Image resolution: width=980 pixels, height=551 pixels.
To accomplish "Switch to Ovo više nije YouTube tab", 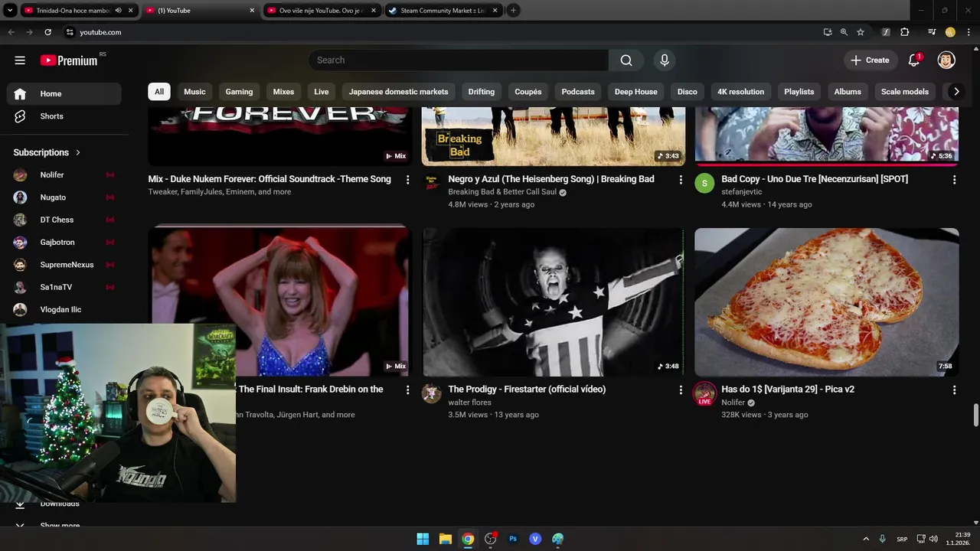I will (322, 11).
